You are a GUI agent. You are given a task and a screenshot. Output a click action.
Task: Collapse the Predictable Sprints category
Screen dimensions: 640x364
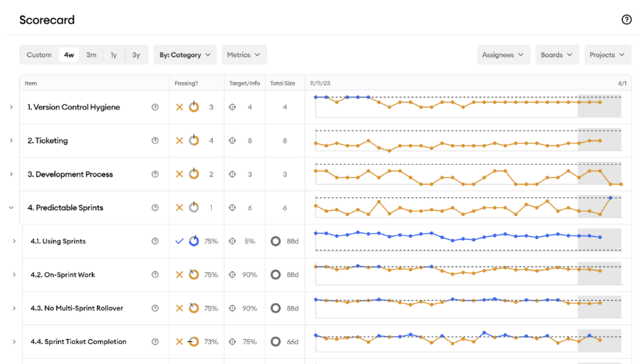11,208
